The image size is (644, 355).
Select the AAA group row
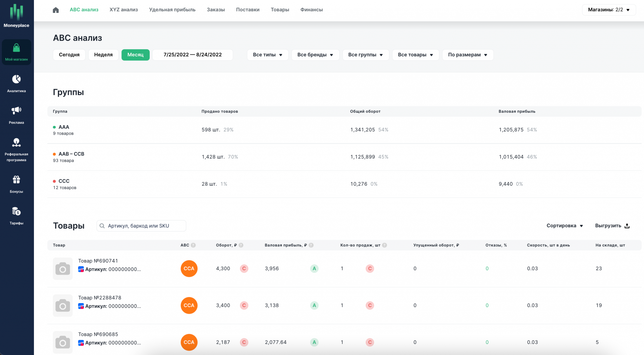click(x=344, y=130)
